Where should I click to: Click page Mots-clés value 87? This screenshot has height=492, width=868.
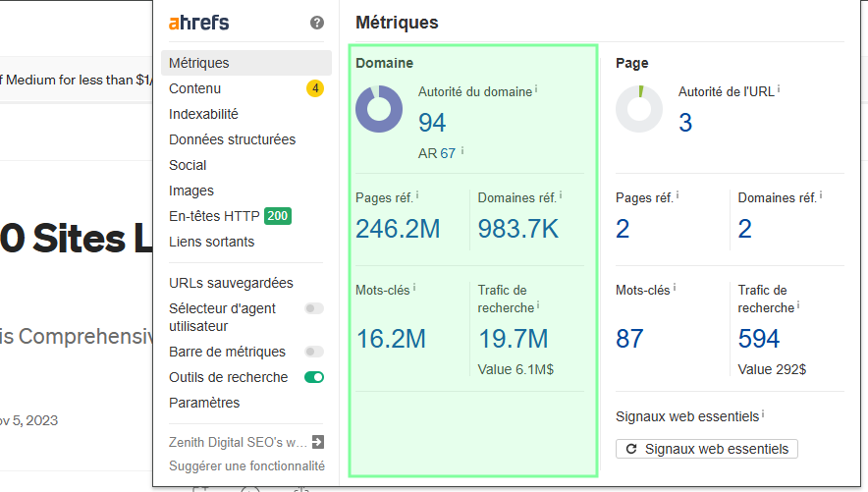point(629,339)
